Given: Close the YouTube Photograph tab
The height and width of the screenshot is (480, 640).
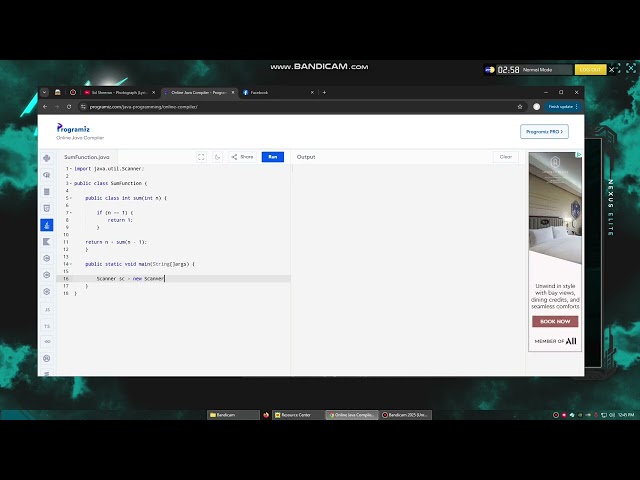Looking at the screenshot, I should [153, 93].
